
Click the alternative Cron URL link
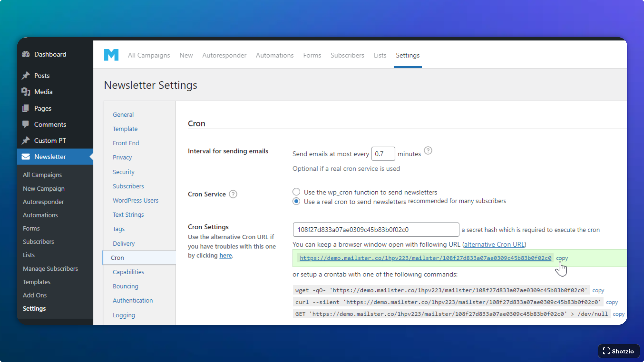(494, 245)
